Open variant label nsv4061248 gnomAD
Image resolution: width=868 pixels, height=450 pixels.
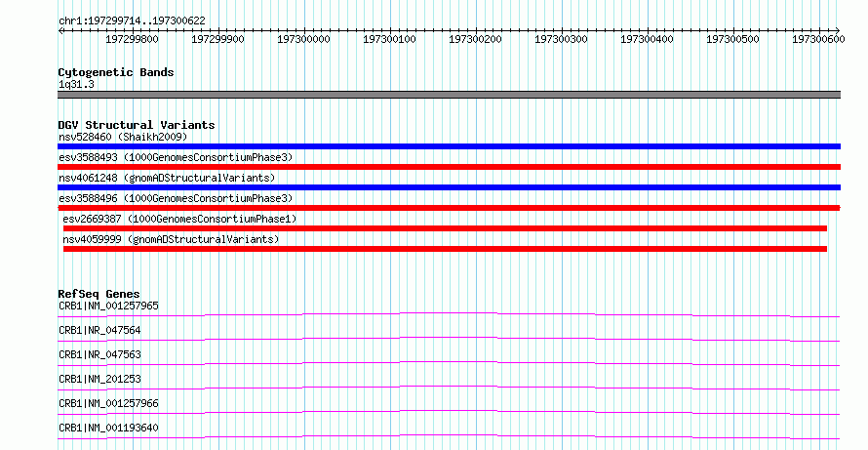pyautogui.click(x=167, y=178)
